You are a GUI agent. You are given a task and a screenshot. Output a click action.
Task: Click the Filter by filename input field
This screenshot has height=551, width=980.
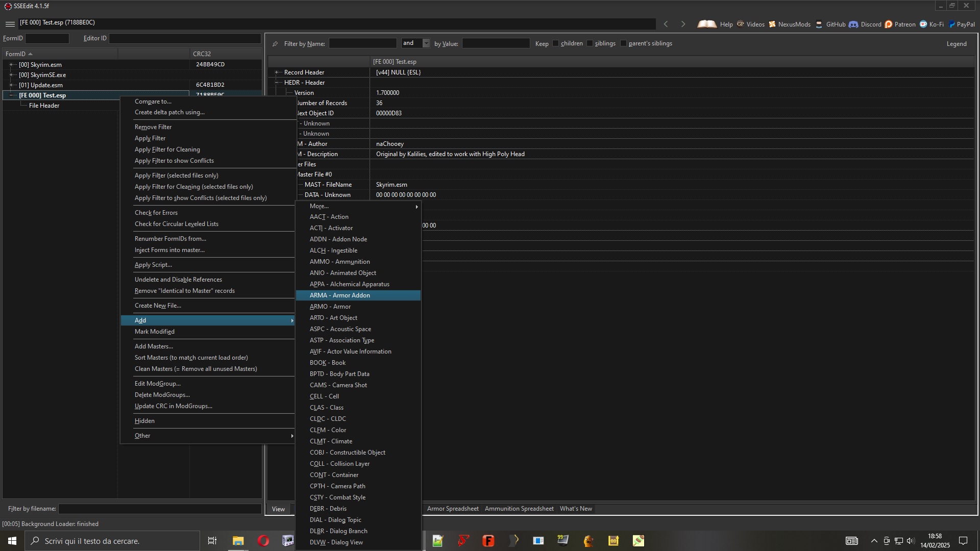click(x=160, y=509)
